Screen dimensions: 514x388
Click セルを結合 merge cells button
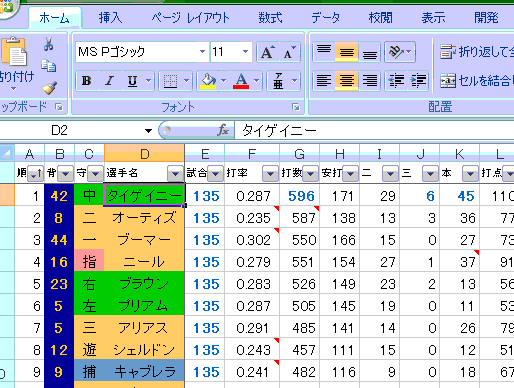tap(477, 81)
